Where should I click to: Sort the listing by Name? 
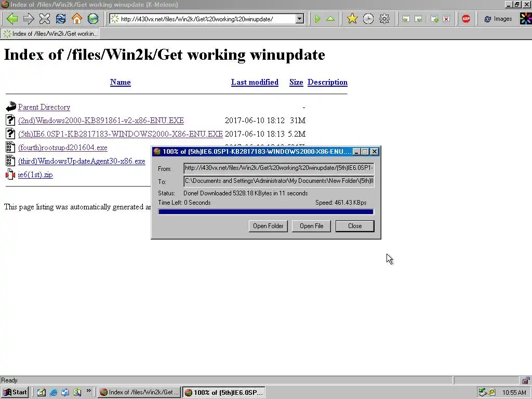pyautogui.click(x=120, y=82)
